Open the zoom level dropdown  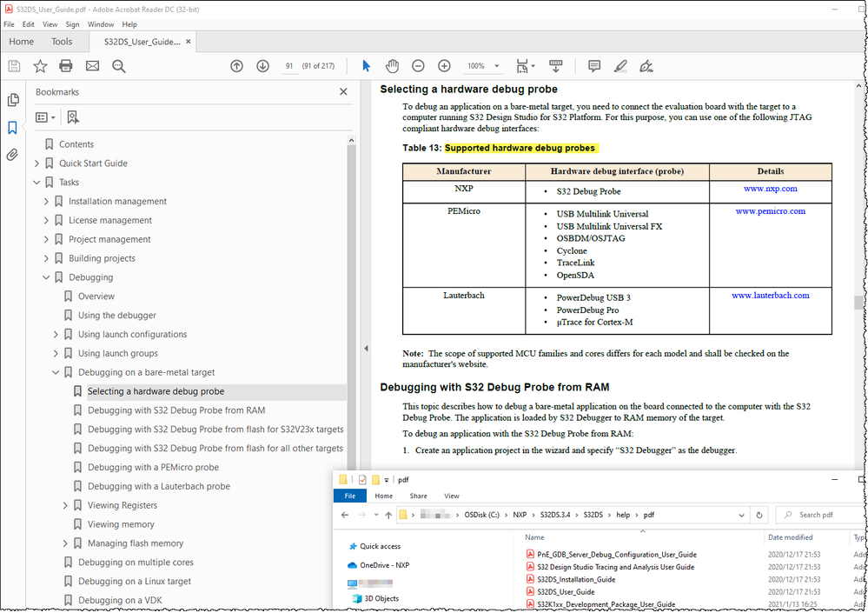coord(496,66)
